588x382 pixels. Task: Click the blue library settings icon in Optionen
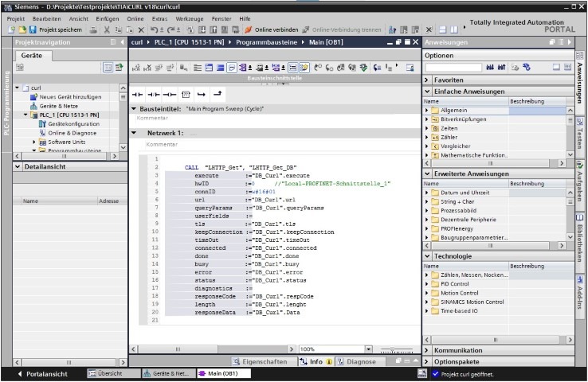[x=527, y=68]
